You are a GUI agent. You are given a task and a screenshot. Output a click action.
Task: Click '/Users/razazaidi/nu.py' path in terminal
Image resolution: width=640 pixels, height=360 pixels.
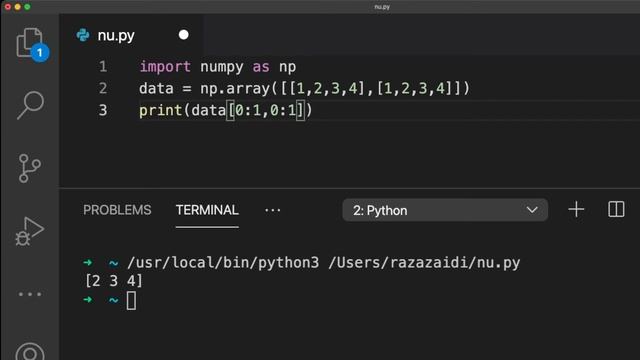(424, 262)
